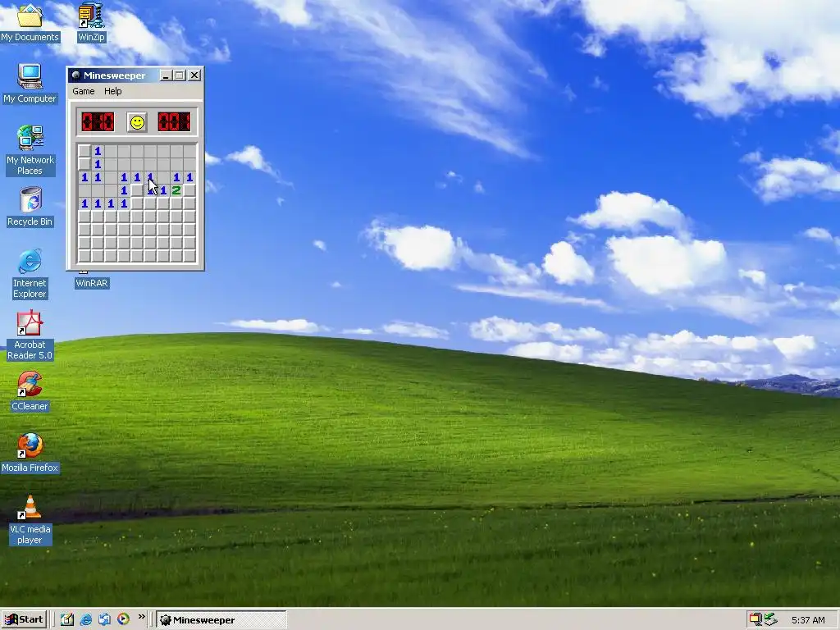Image resolution: width=840 pixels, height=630 pixels.
Task: Select the Internet Explorer desktop icon
Action: tap(30, 273)
